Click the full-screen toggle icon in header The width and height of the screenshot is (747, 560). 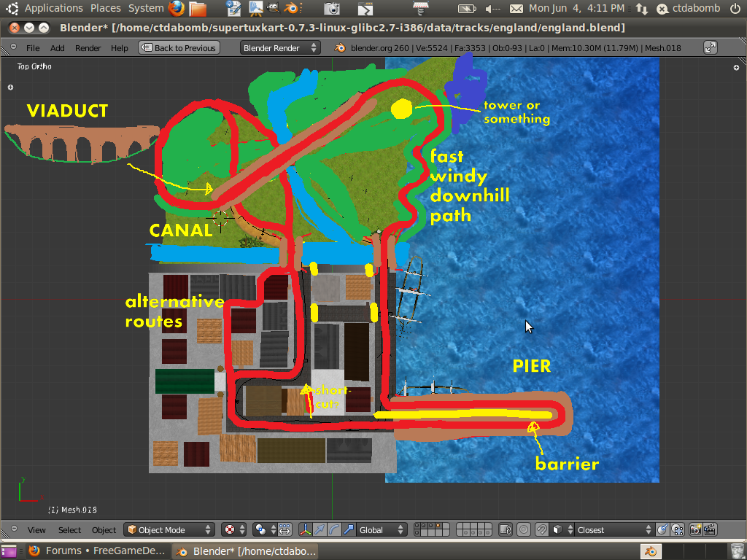pyautogui.click(x=710, y=47)
